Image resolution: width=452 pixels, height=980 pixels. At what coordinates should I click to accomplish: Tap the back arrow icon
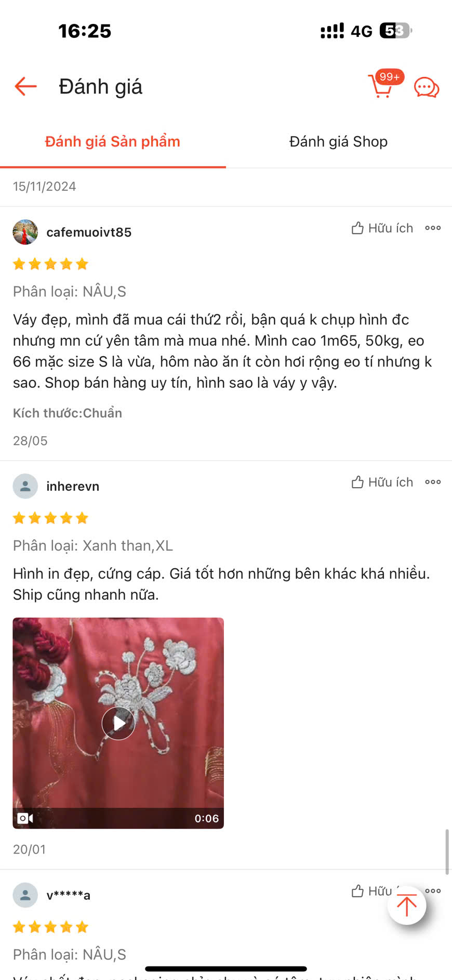click(25, 86)
